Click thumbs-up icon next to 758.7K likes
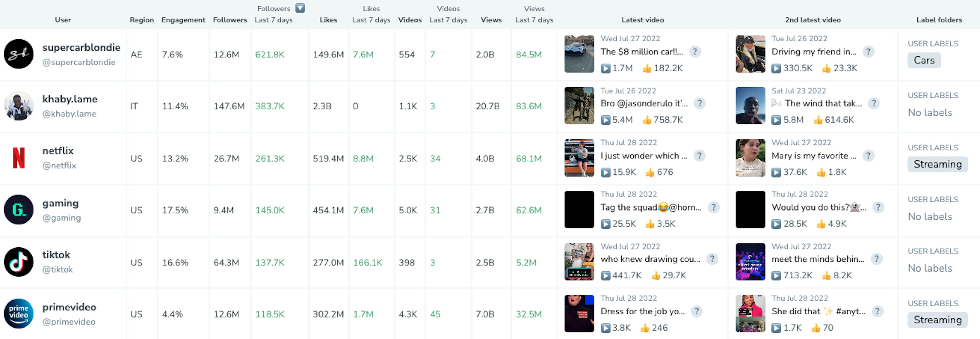 [x=647, y=120]
